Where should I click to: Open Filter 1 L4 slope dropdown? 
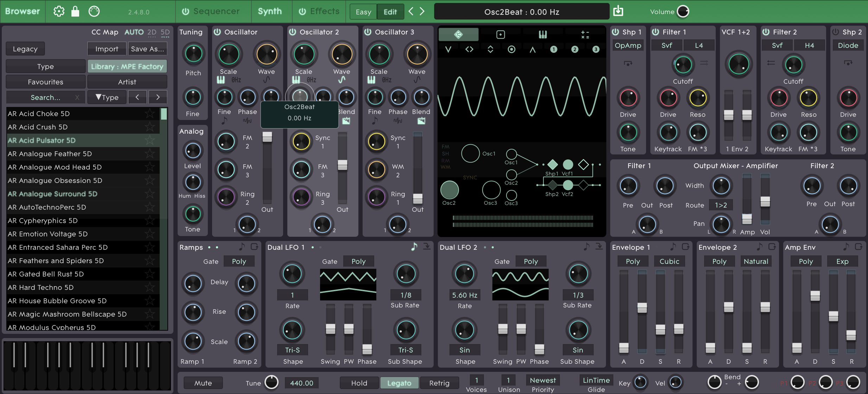699,45
